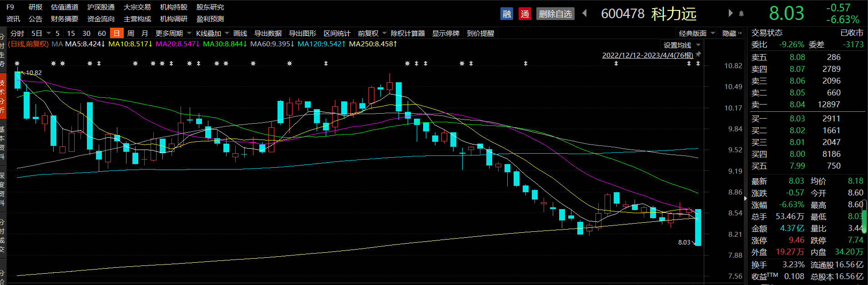Click the bell alert icon beside stock name
Screen dimensions: 868x285
click(x=741, y=14)
